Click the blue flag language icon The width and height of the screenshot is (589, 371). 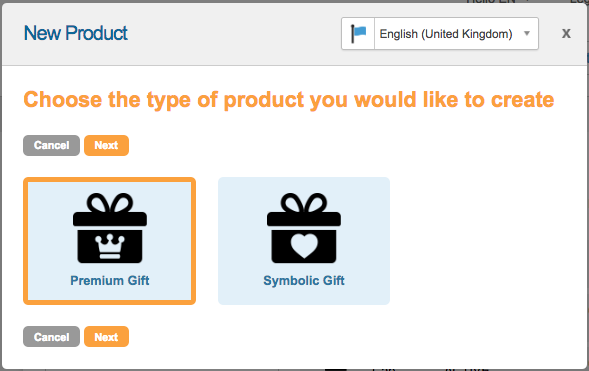[358, 33]
